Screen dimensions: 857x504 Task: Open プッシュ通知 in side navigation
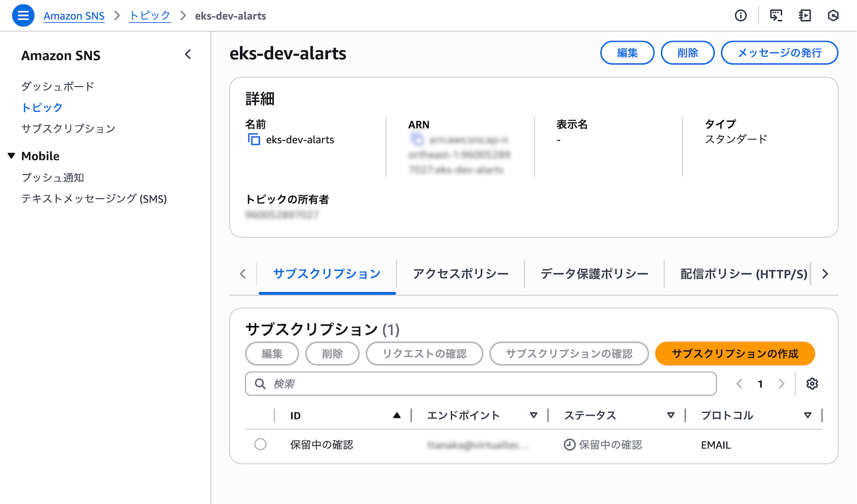tap(53, 178)
